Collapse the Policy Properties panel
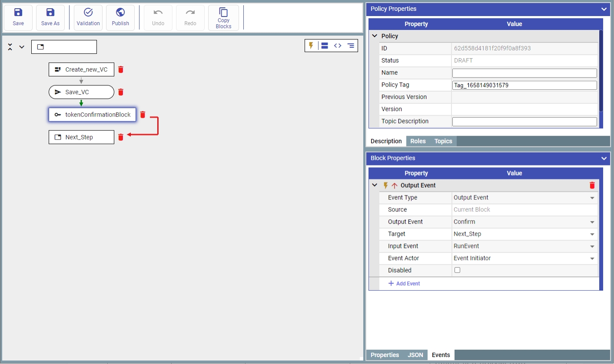The image size is (614, 364). click(x=604, y=9)
